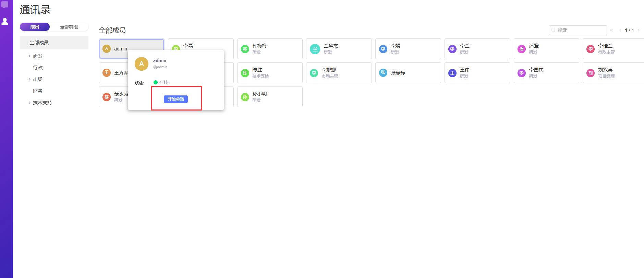Expand the 技术支持 department chevron
644x278 pixels.
(29, 103)
